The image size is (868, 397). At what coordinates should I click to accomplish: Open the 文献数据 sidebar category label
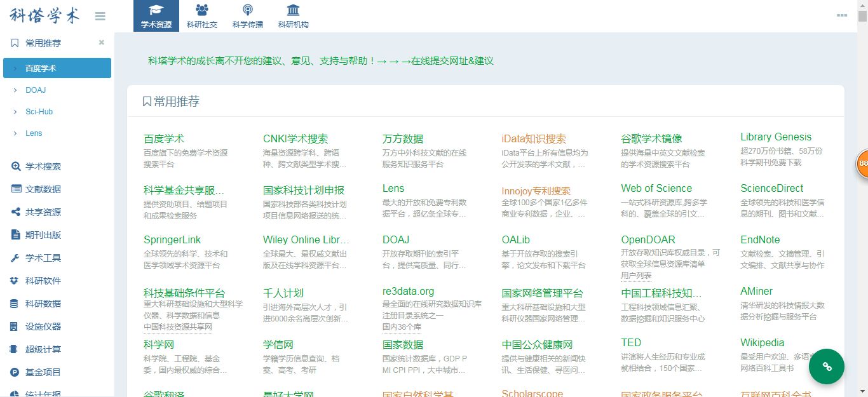[x=43, y=189]
